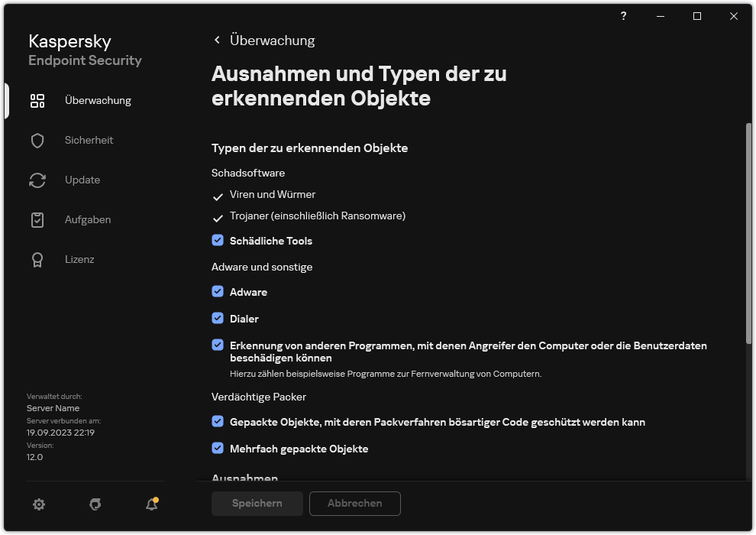The image size is (756, 535).
Task: Select the Lizenz key icon
Action: [37, 259]
